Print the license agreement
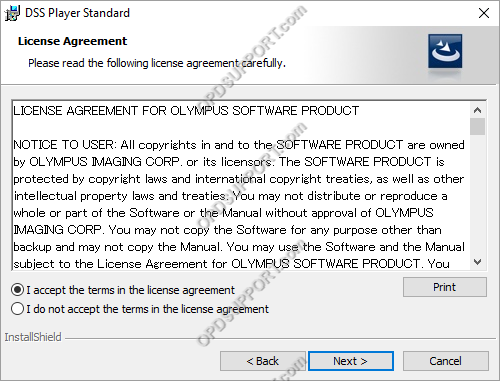 (x=445, y=287)
